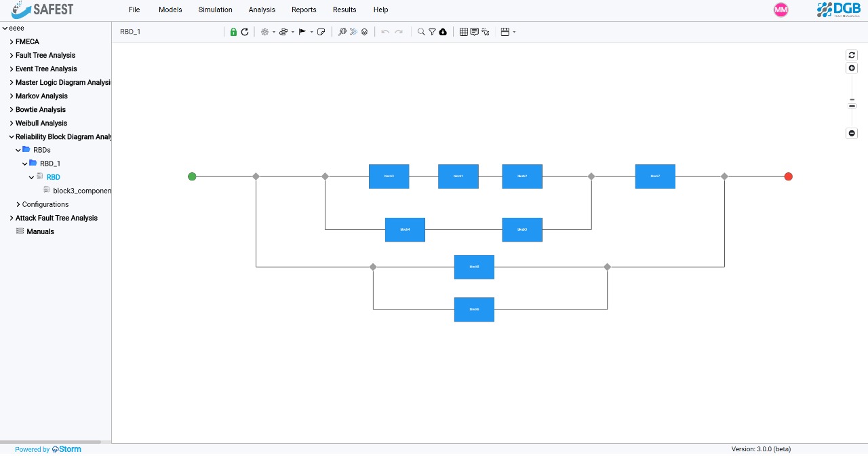Viewport: 868px width, 456px height.
Task: Click the MM user avatar button
Action: click(x=781, y=9)
